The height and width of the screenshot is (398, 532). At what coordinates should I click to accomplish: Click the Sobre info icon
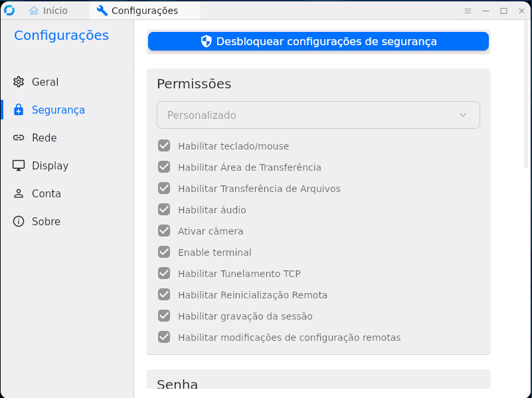click(19, 222)
